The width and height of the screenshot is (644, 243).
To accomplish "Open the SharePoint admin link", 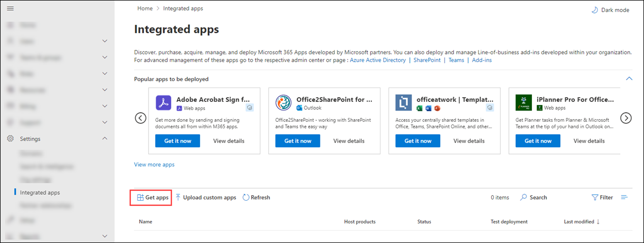I will pos(427,60).
